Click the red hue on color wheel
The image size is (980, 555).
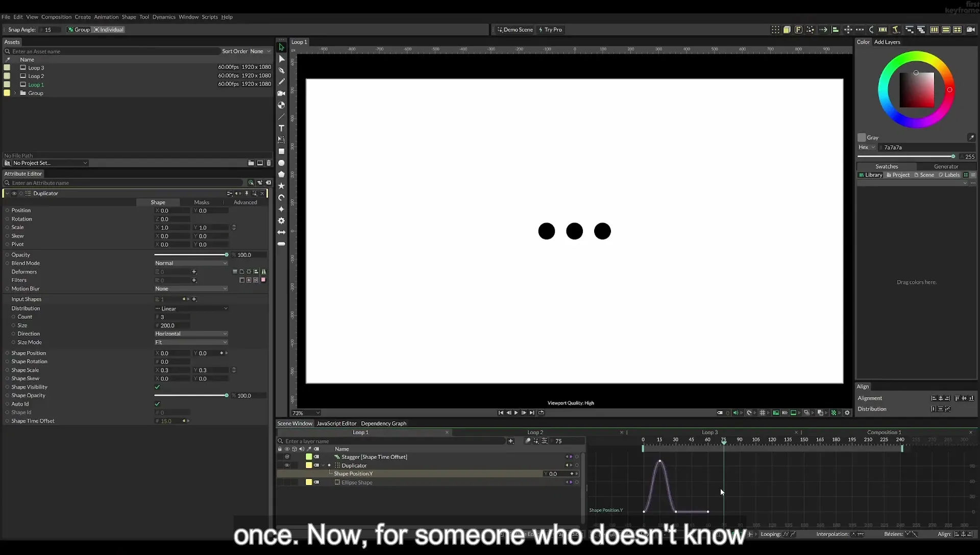(949, 90)
